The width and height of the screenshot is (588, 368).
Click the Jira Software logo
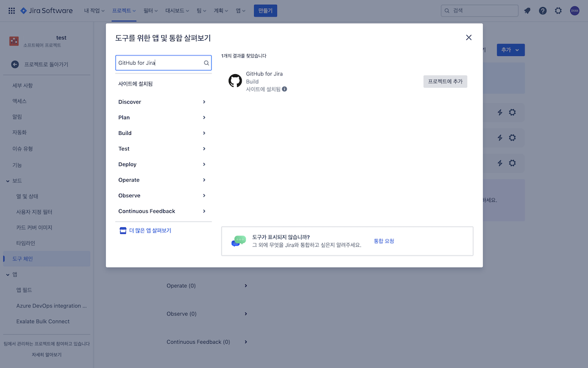(x=46, y=11)
